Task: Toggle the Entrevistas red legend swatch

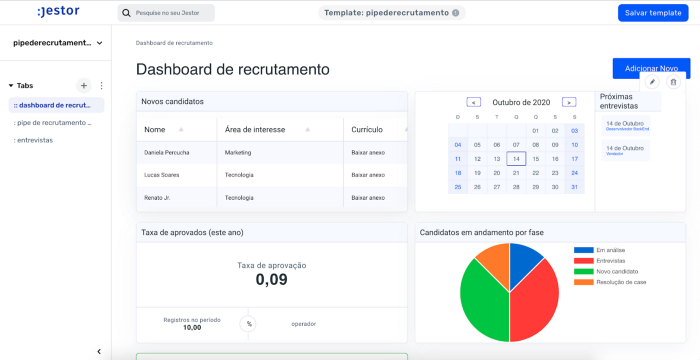Action: pos(583,261)
